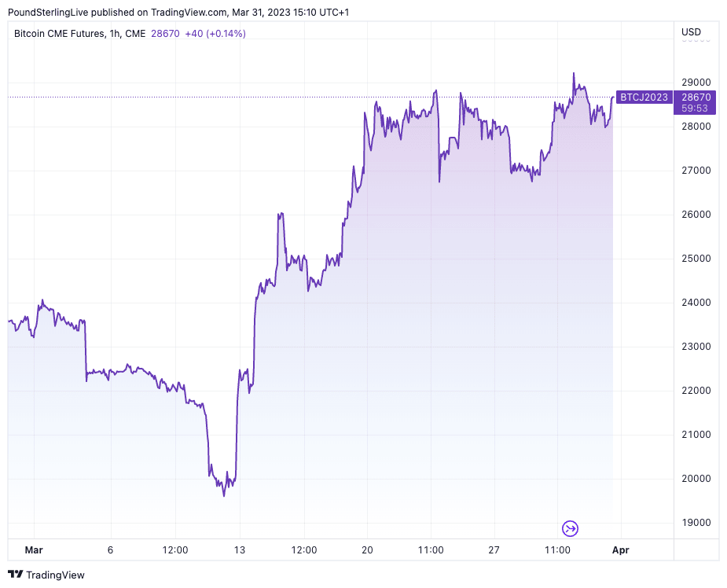Click the 24000 price axis label
Image resolution: width=727 pixels, height=588 pixels.
tap(696, 303)
